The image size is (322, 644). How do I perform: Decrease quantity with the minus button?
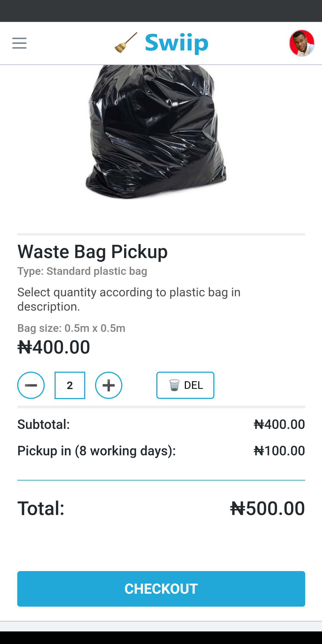pos(31,385)
